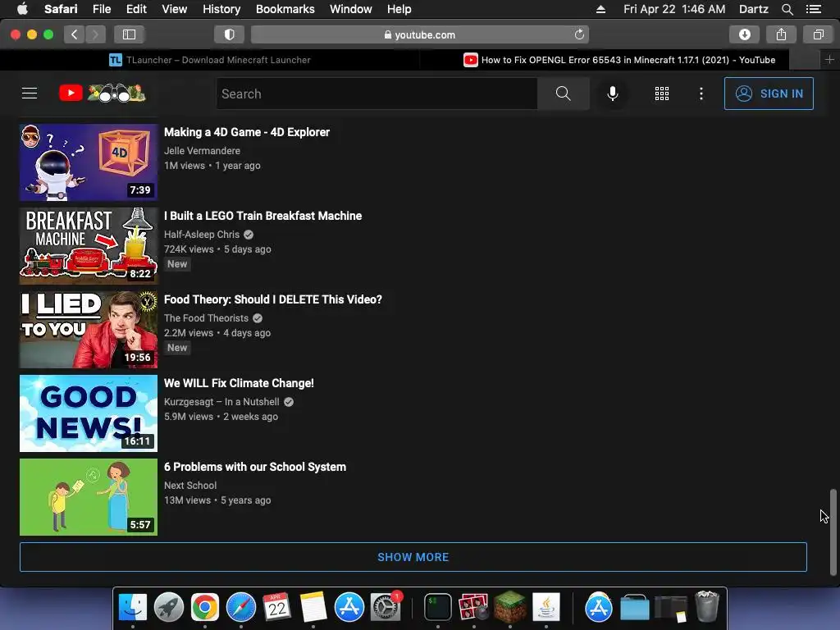
Task: Open Making a 4D Game video thumbnail
Action: click(x=89, y=162)
